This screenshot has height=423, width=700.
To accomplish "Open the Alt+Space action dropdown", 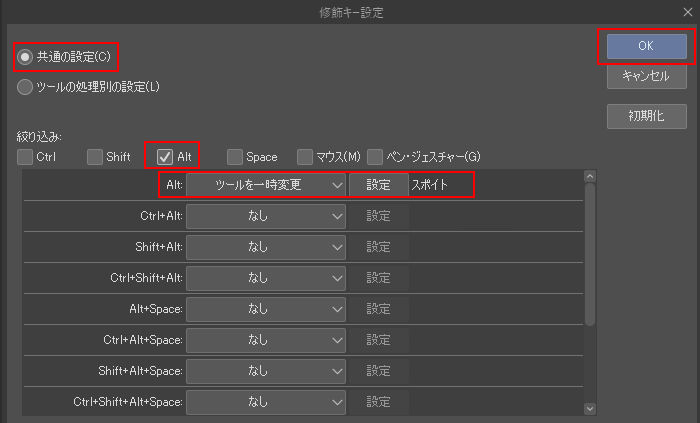I will 266,309.
